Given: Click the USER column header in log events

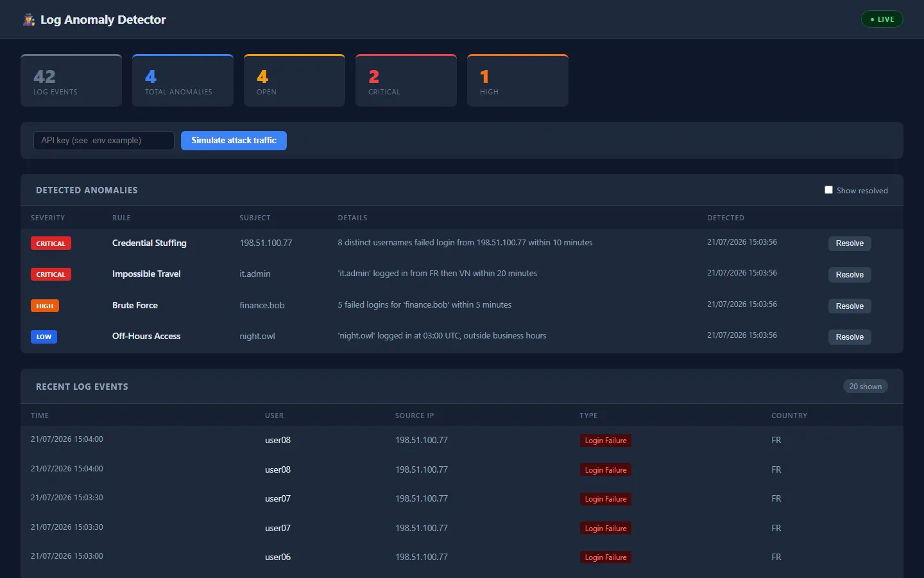Looking at the screenshot, I should point(274,416).
